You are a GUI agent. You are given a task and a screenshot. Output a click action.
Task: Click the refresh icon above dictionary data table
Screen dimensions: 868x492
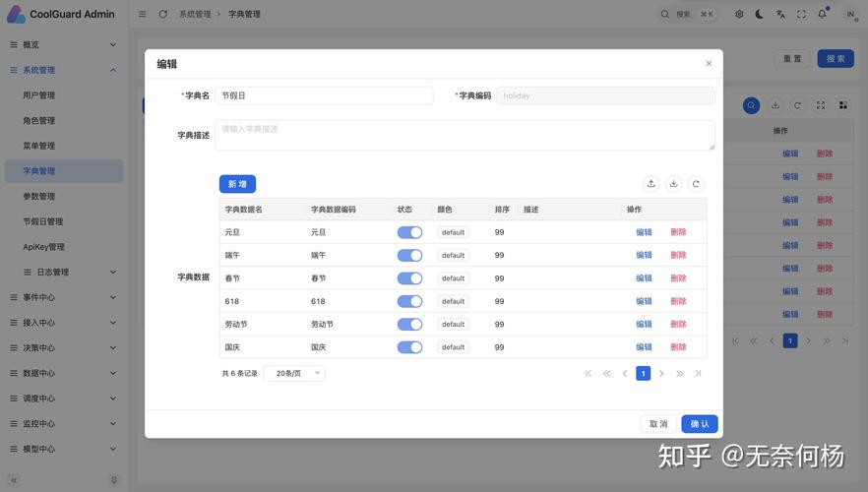tap(696, 184)
